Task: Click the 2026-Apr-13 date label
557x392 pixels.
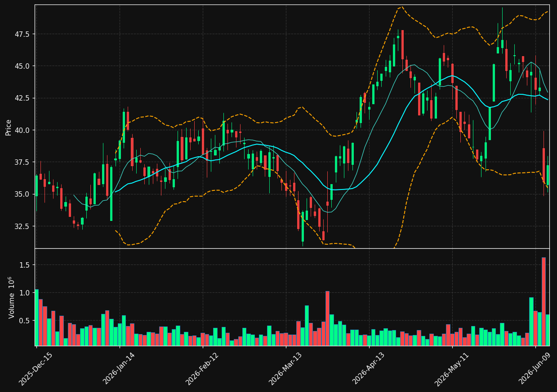Action: click(x=368, y=368)
